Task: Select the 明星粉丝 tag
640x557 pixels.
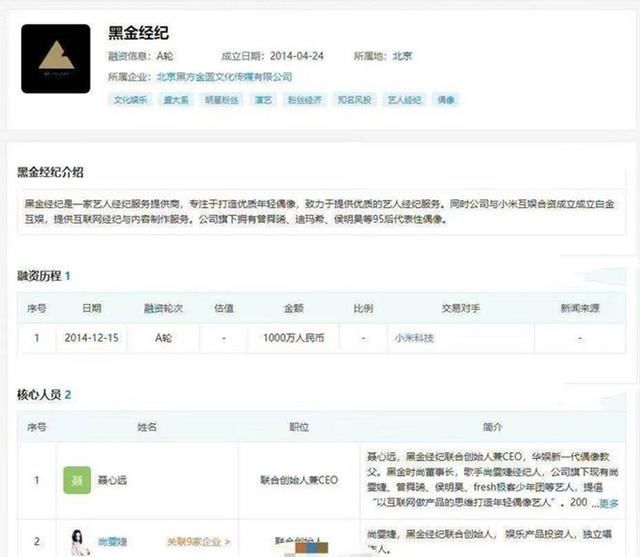Action: 222,100
